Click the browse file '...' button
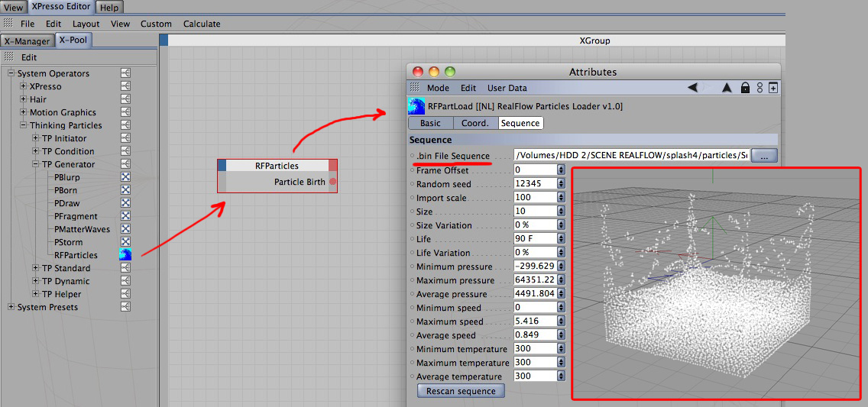The width and height of the screenshot is (868, 407). tap(765, 156)
